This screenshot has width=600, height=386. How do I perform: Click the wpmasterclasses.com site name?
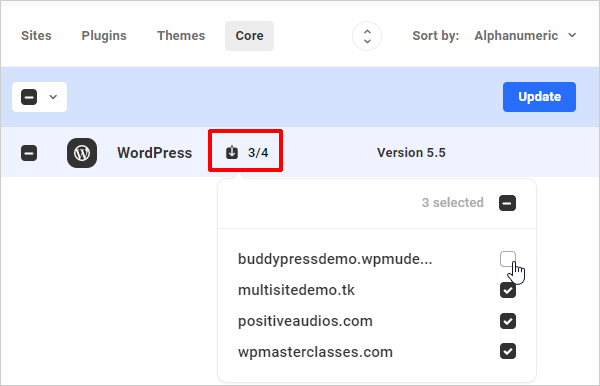click(x=315, y=352)
